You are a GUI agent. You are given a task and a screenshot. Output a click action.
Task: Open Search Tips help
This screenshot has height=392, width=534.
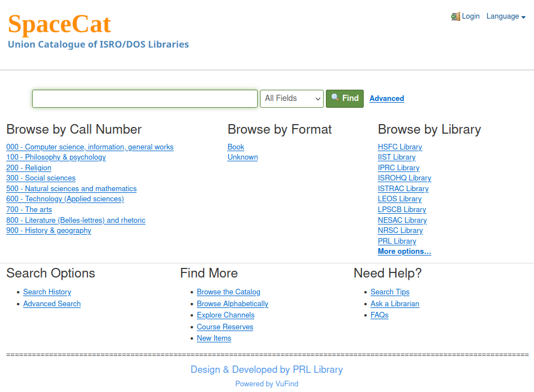(390, 292)
